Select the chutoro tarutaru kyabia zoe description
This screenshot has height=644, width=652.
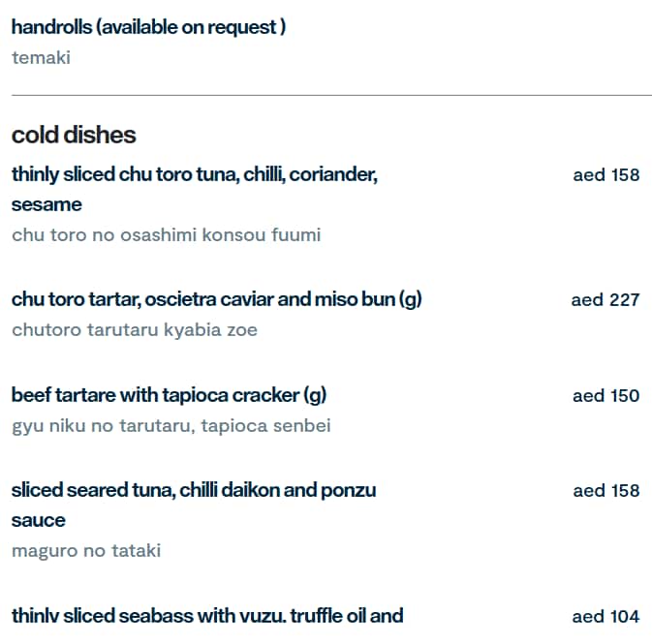pyautogui.click(x=135, y=330)
